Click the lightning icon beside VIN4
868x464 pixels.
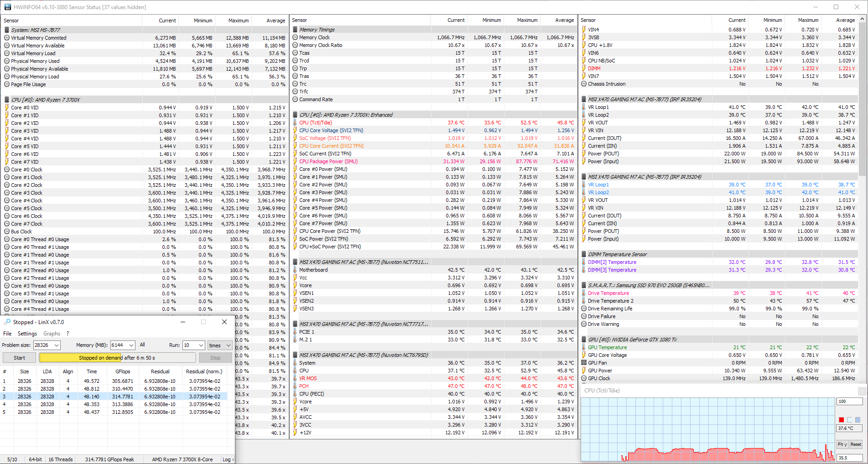[x=584, y=30]
